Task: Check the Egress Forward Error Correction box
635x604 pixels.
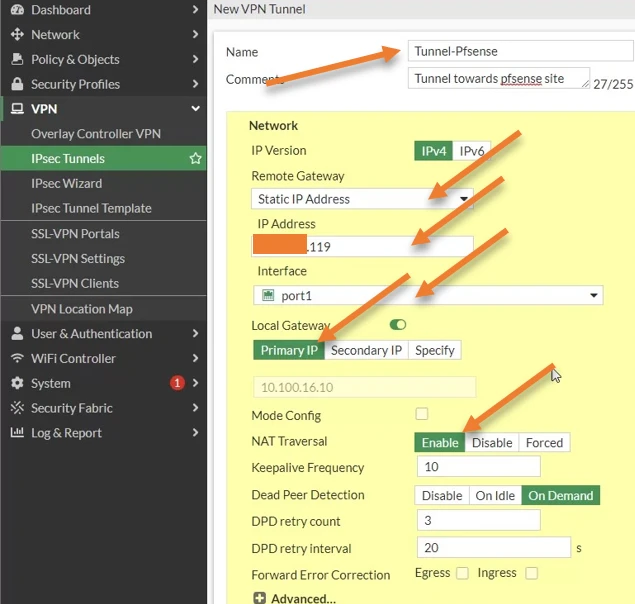Action: (x=462, y=573)
